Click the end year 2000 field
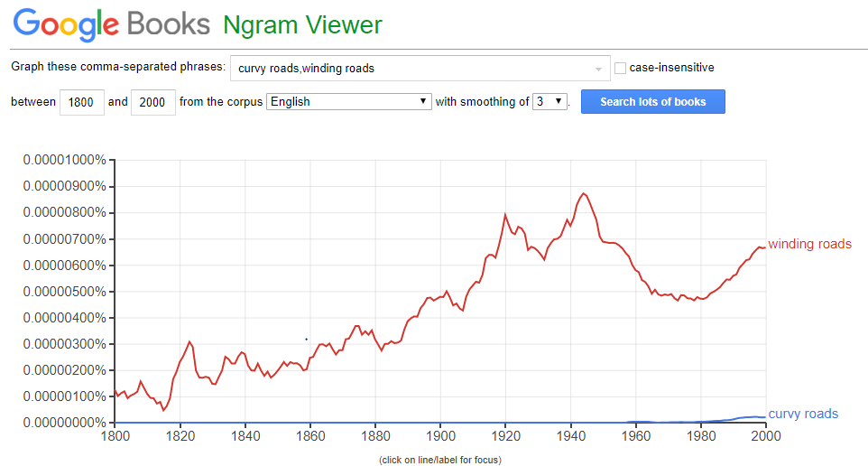Image resolution: width=868 pixels, height=466 pixels. (152, 102)
